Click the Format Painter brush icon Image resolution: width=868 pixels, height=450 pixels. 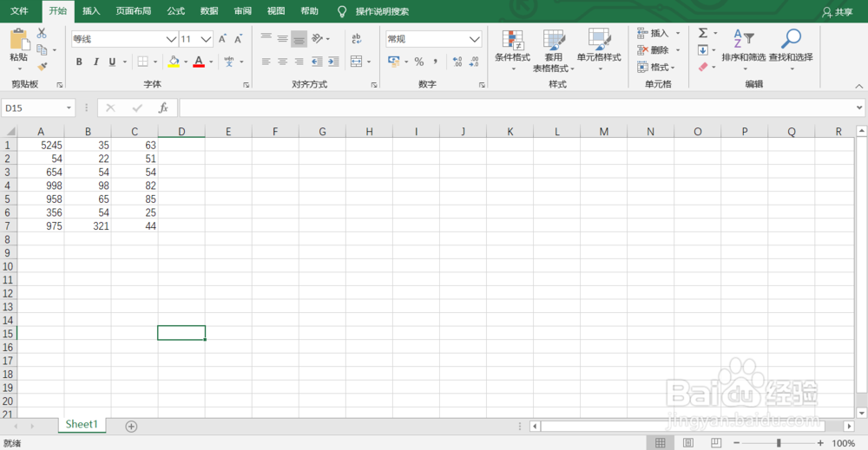tap(42, 67)
